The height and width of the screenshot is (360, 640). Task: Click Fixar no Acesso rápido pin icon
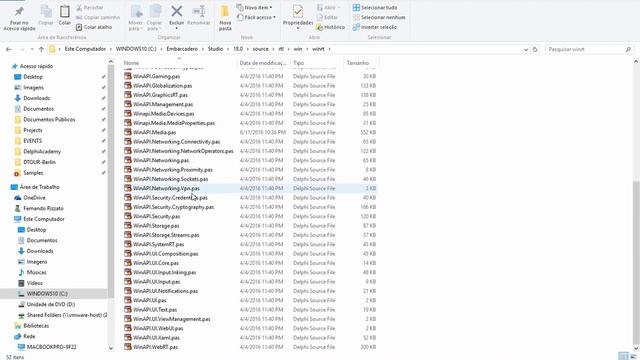coord(19,12)
